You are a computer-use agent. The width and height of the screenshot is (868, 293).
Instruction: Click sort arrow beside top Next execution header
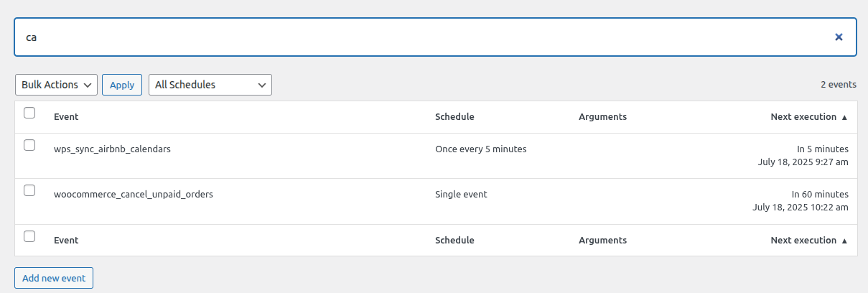point(844,117)
